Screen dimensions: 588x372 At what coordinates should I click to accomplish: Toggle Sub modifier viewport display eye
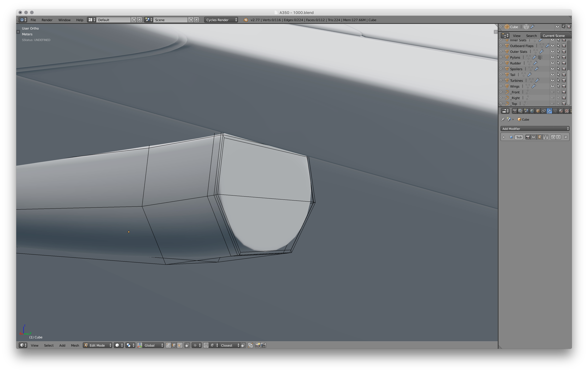tap(534, 137)
